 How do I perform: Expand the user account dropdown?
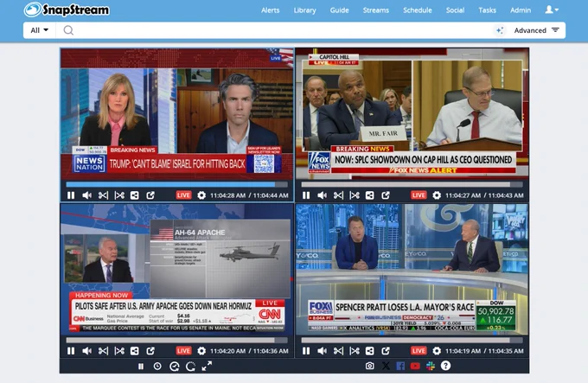pyautogui.click(x=552, y=10)
